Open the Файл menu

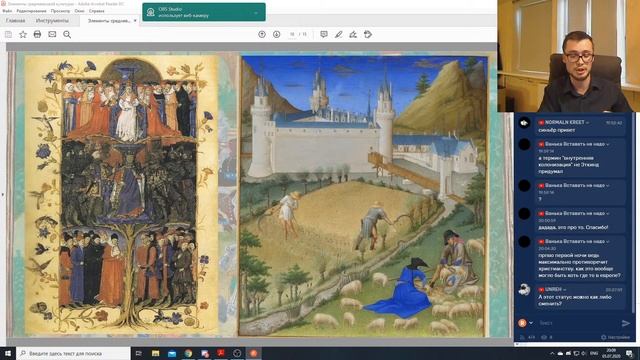(7, 11)
